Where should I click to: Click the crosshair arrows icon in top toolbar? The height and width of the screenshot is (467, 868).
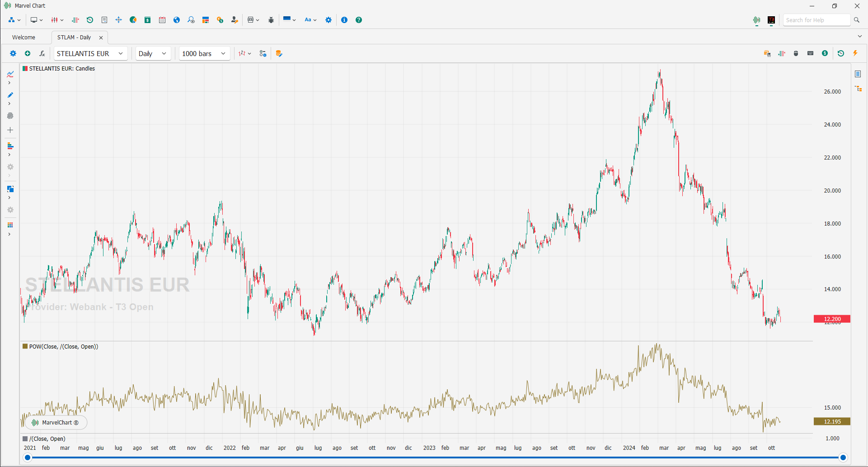tap(119, 20)
